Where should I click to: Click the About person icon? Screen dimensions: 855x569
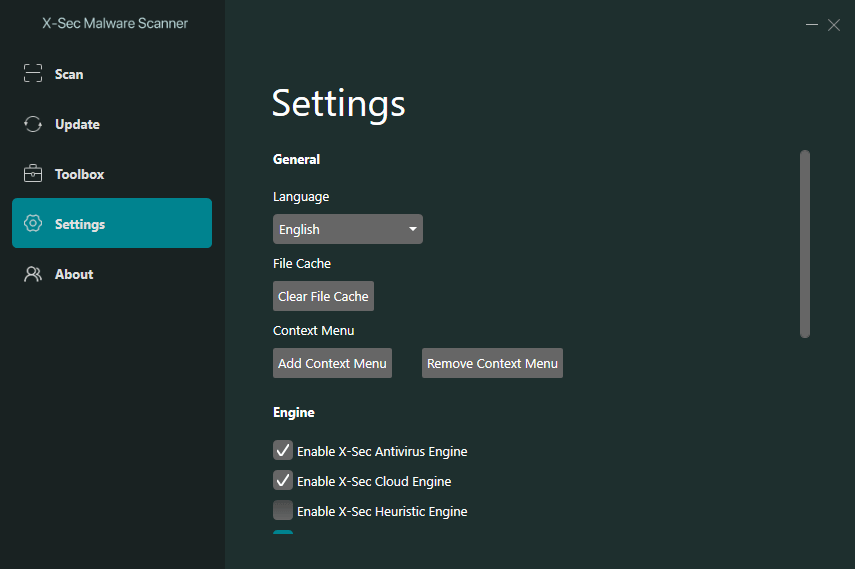pos(33,274)
